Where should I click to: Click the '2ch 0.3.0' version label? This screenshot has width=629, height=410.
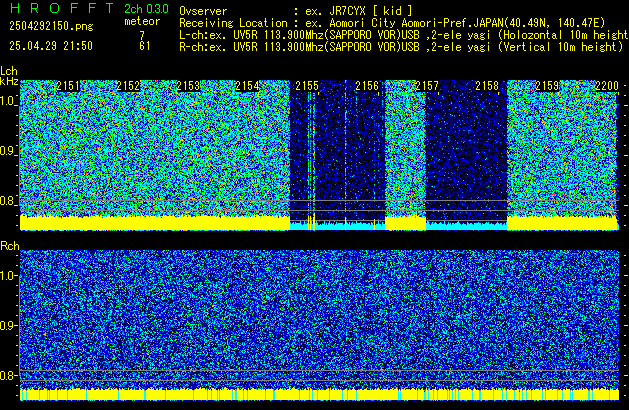click(x=146, y=9)
